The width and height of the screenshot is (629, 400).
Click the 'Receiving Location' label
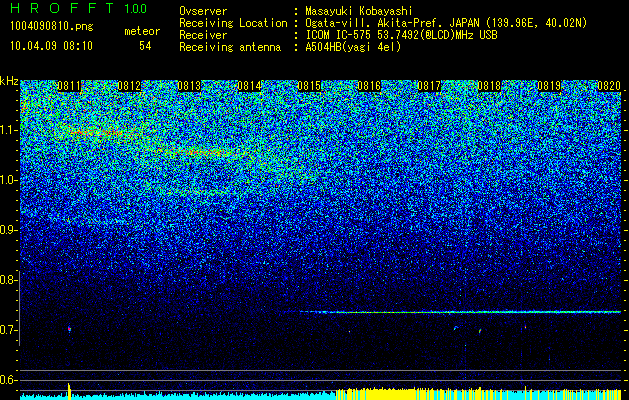(x=233, y=23)
